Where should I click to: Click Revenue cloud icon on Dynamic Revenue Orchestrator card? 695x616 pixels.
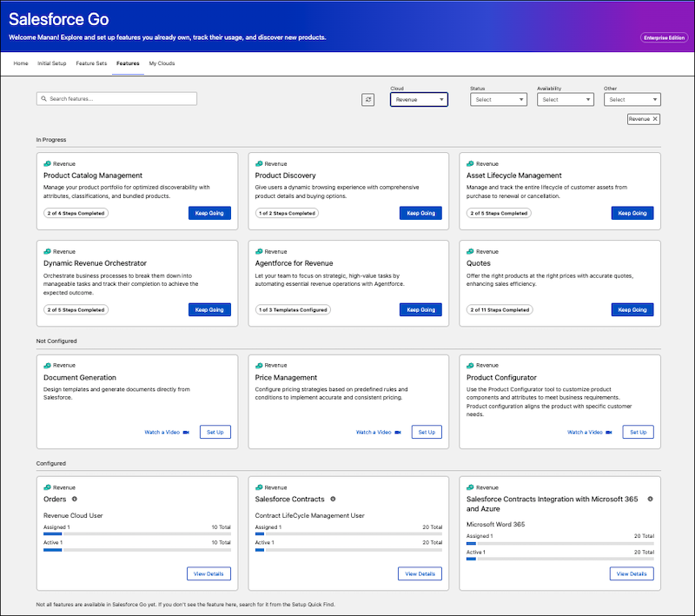pyautogui.click(x=47, y=252)
